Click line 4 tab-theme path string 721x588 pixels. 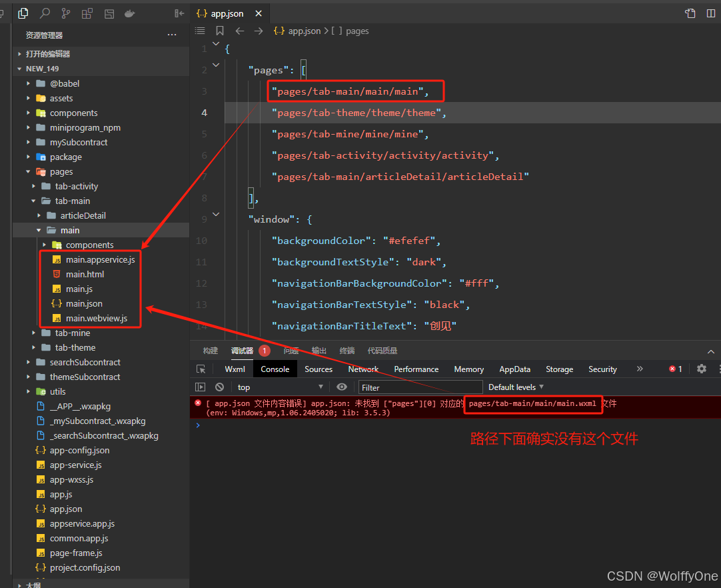point(356,113)
